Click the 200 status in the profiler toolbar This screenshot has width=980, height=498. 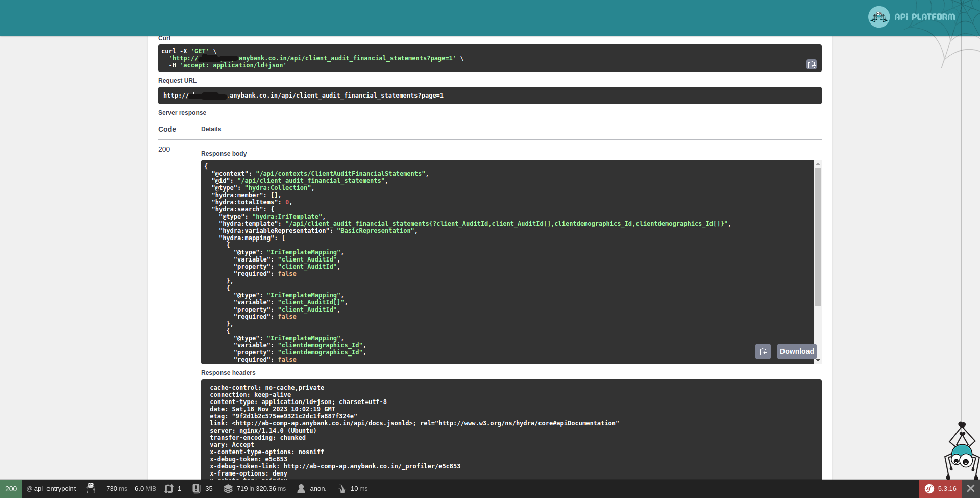(x=10, y=489)
